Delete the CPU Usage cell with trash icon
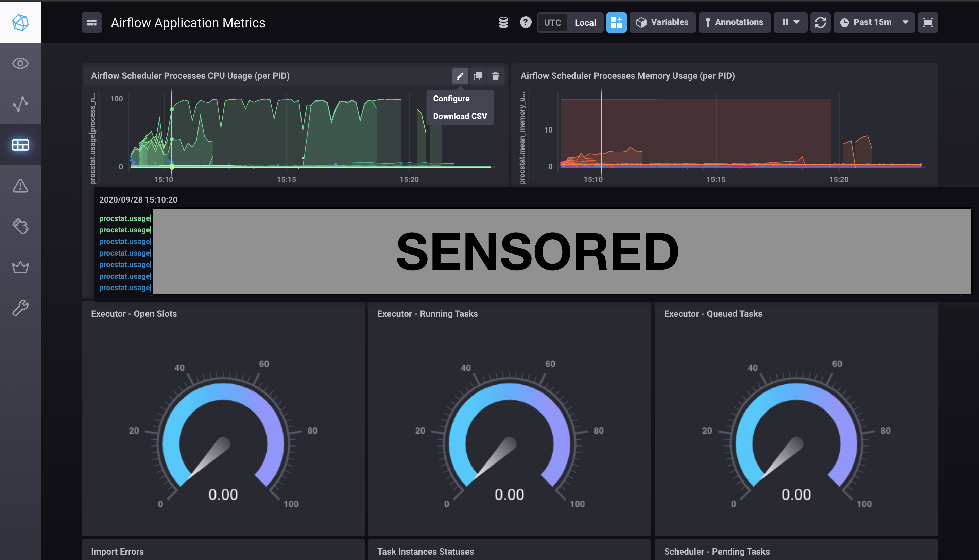 [496, 76]
